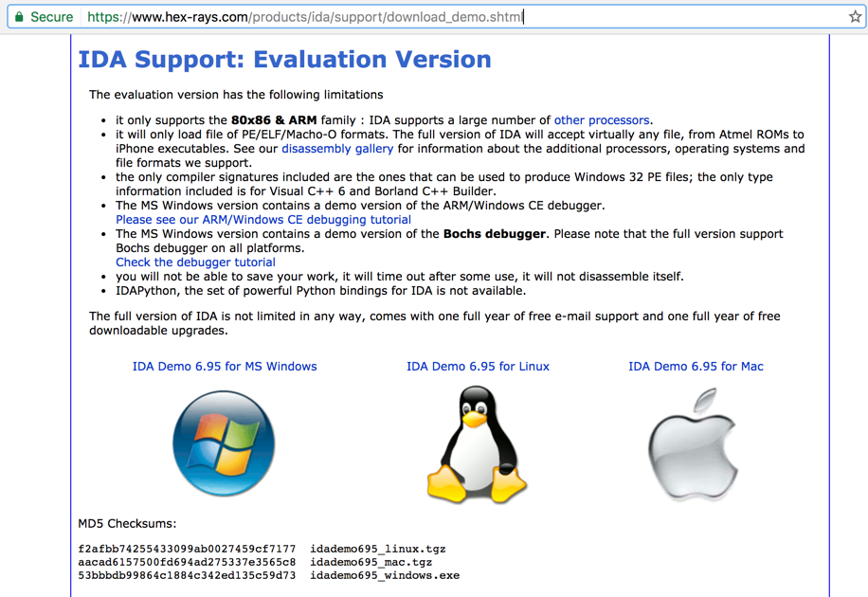The height and width of the screenshot is (597, 868).
Task: Click the Windows logo download icon
Action: (224, 443)
